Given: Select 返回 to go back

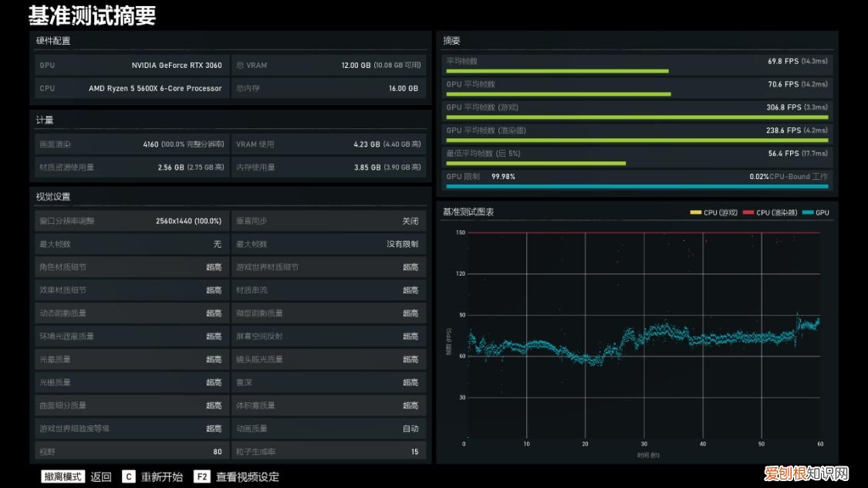Looking at the screenshot, I should point(101,476).
